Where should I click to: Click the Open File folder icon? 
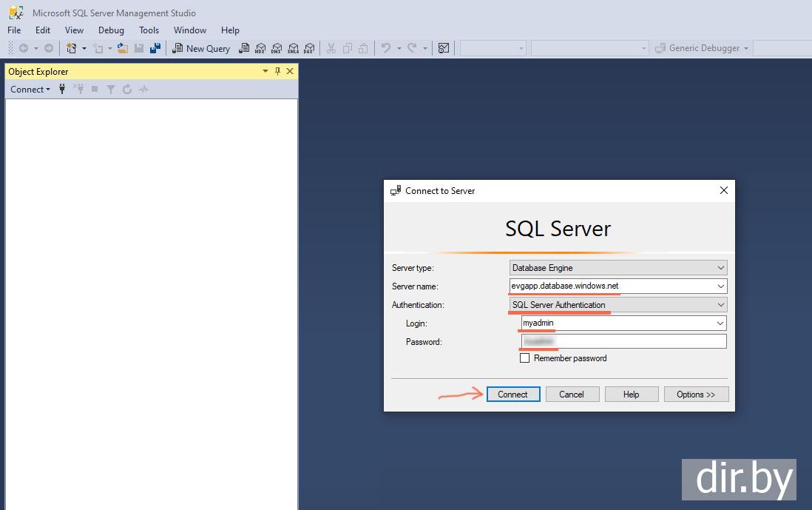(123, 48)
